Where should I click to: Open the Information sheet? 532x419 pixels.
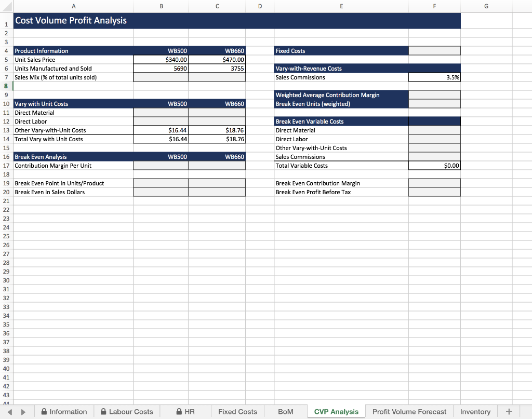(68, 411)
